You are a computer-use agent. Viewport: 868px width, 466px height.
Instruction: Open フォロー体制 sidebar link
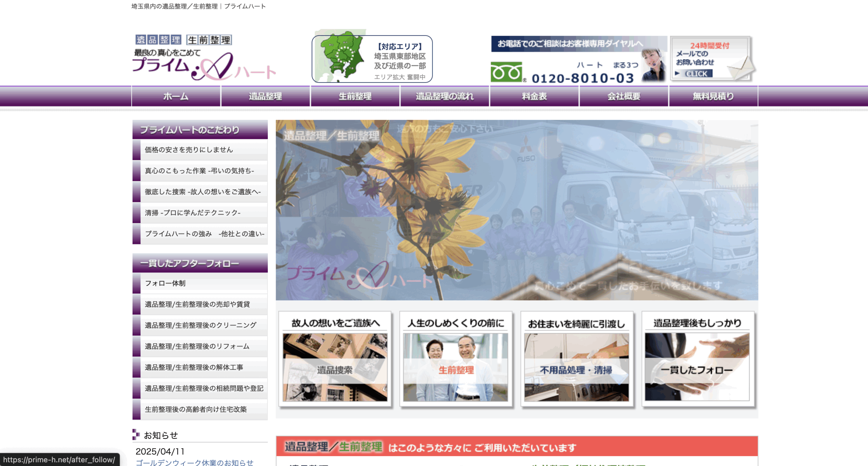pos(165,284)
